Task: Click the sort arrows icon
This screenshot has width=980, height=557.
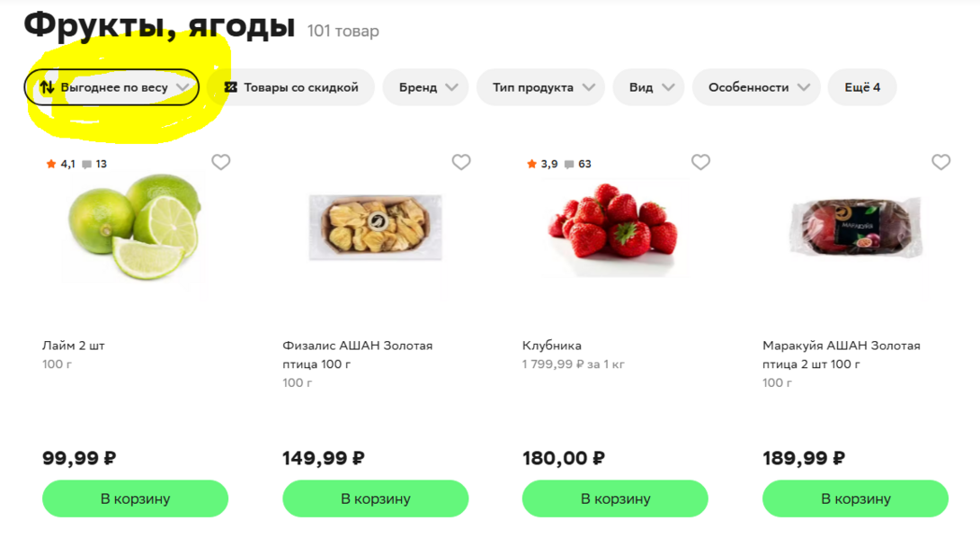Action: point(47,87)
